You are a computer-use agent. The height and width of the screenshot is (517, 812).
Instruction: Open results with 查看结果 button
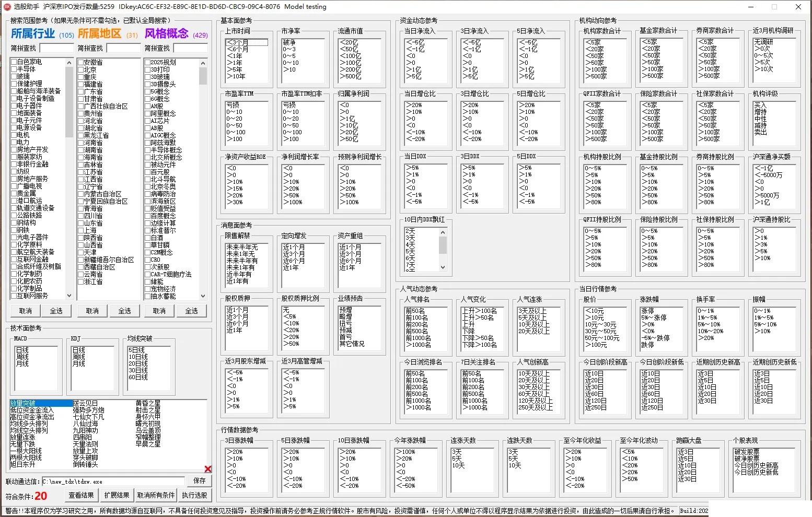[x=82, y=495]
